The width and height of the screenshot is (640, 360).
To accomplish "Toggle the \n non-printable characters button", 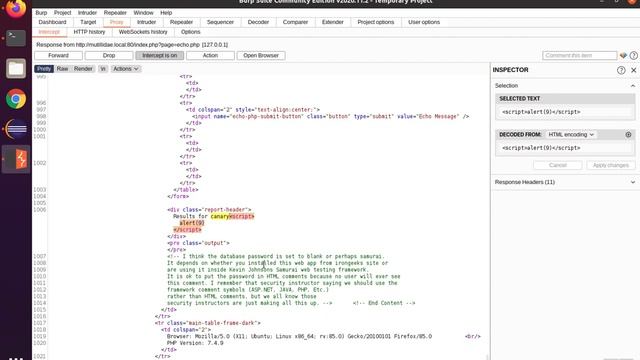I will pos(103,69).
